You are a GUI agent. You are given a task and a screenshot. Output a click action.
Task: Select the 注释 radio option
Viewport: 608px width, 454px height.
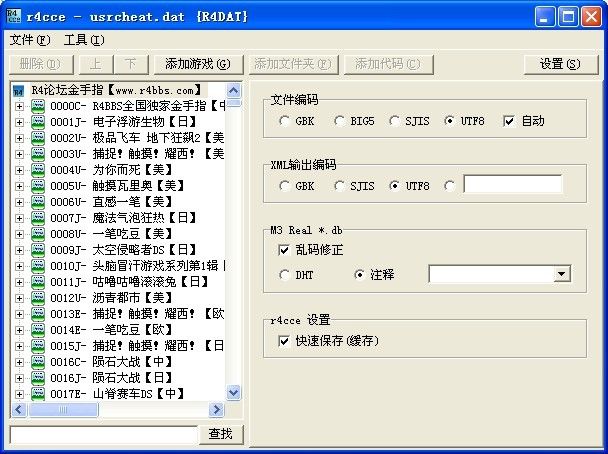click(x=359, y=275)
